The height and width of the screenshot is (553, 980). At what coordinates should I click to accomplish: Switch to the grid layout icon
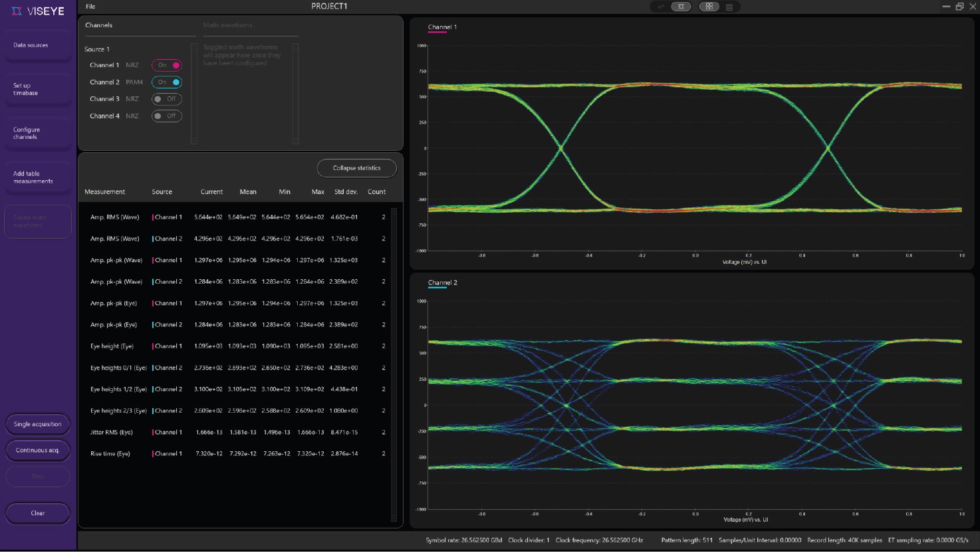tap(709, 7)
